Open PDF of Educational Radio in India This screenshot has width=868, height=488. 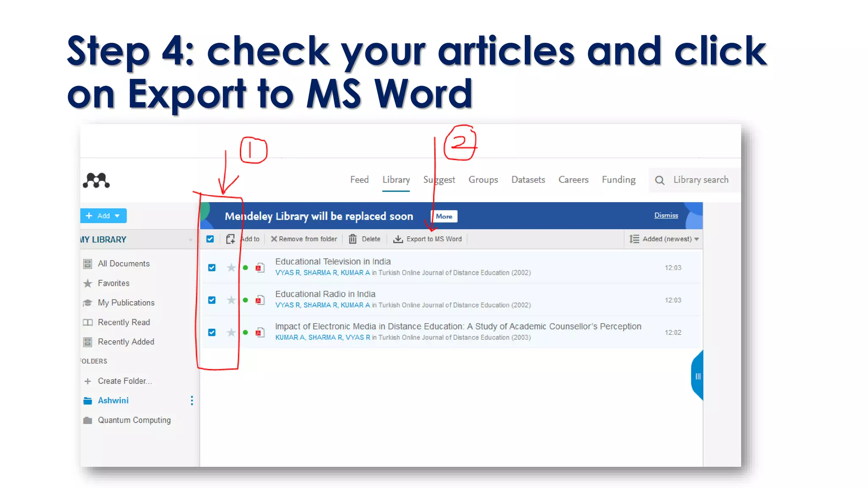pyautogui.click(x=260, y=300)
